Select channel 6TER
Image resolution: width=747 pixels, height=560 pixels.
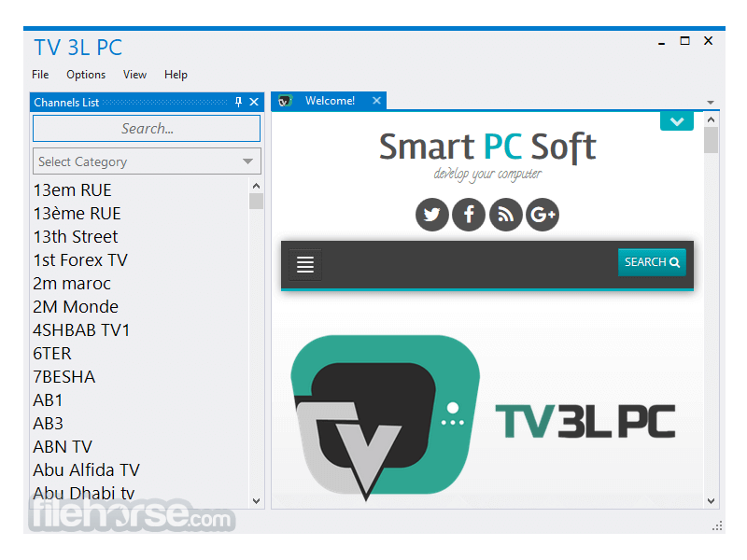tap(52, 354)
